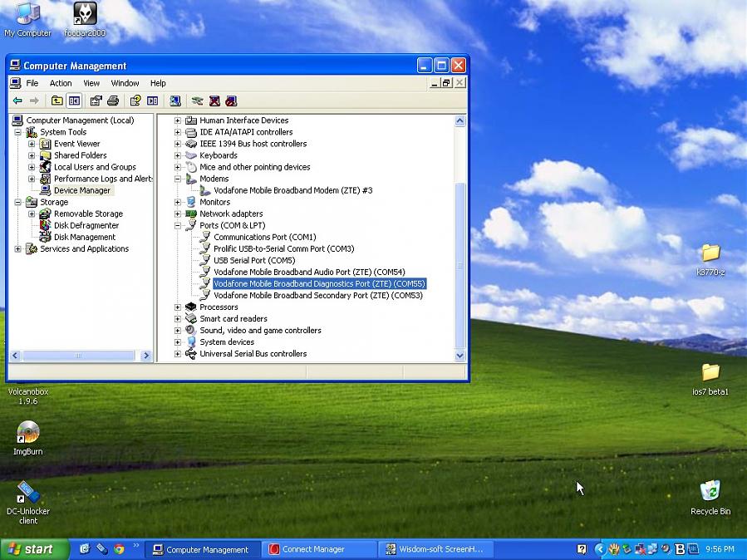Click the Print icon in the toolbar
This screenshot has width=747, height=560.
[x=113, y=101]
